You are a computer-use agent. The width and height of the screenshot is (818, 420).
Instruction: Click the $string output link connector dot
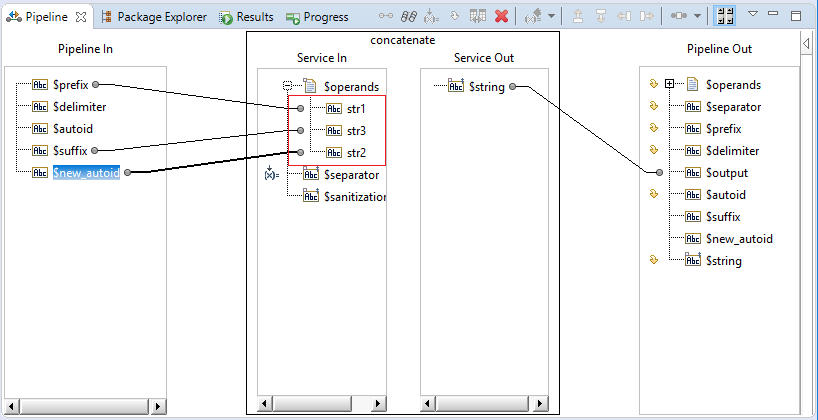coord(512,87)
